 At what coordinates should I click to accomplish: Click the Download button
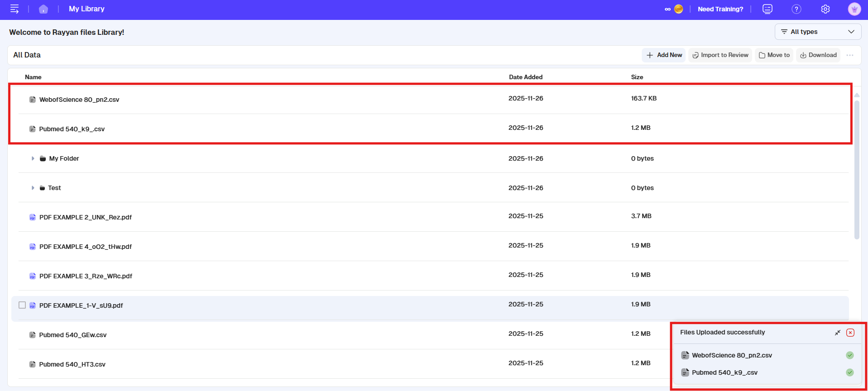point(818,55)
